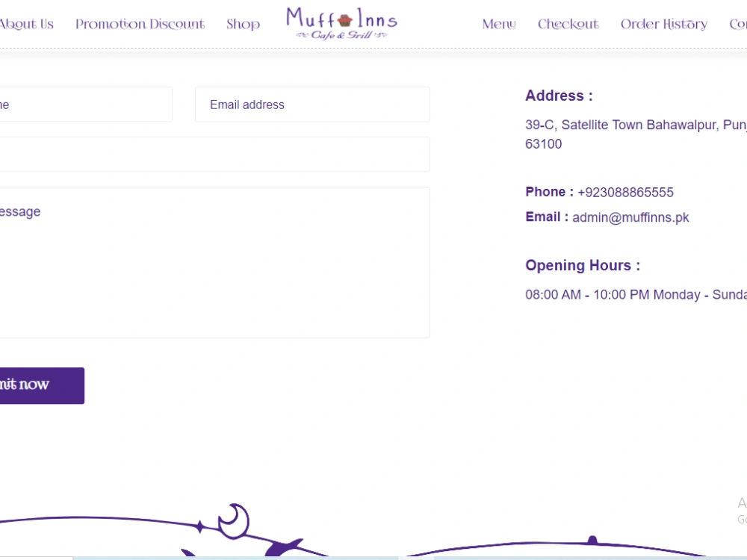Click the Muff Inns Cafe & Grill logo
Screen dimensions: 747x560
pos(341,23)
